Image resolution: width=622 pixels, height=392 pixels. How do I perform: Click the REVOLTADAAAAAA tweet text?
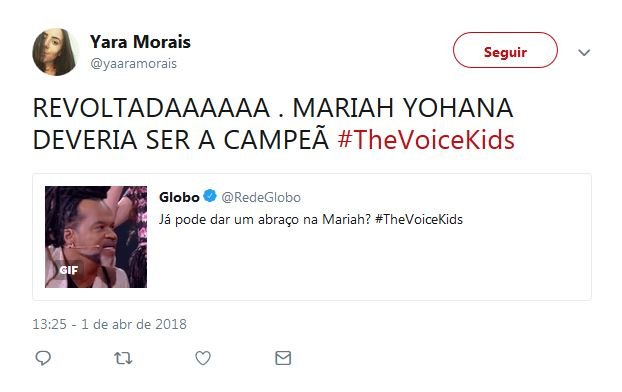coord(152,108)
